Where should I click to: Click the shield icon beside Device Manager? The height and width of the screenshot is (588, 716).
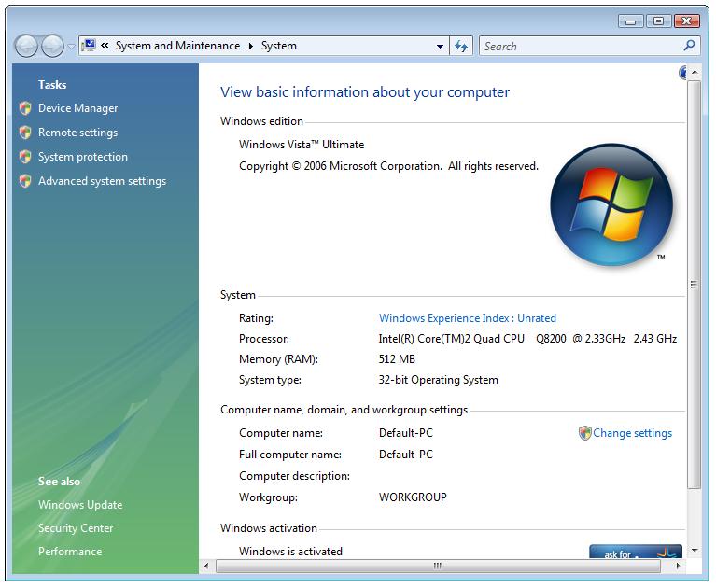(x=25, y=108)
